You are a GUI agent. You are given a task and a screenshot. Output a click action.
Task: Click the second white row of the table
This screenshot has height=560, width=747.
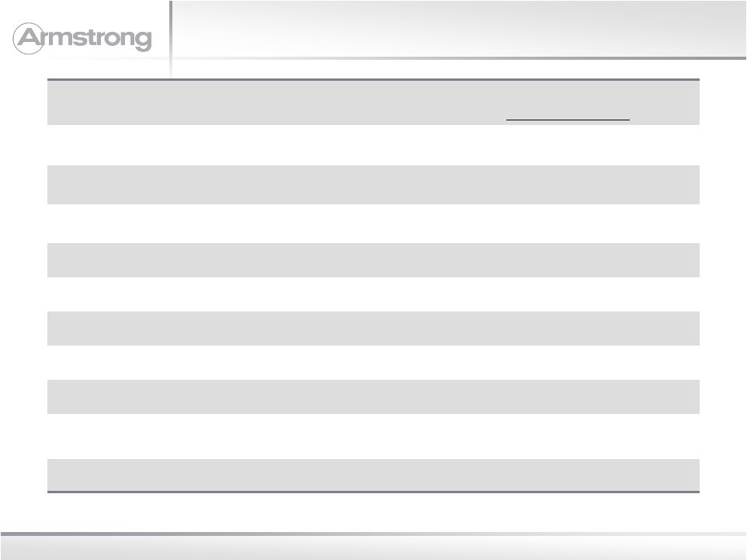pos(373,224)
